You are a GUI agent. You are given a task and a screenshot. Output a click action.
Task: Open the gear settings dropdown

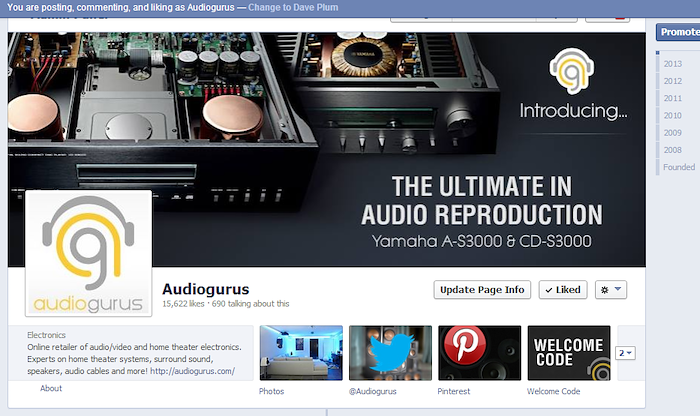point(611,290)
